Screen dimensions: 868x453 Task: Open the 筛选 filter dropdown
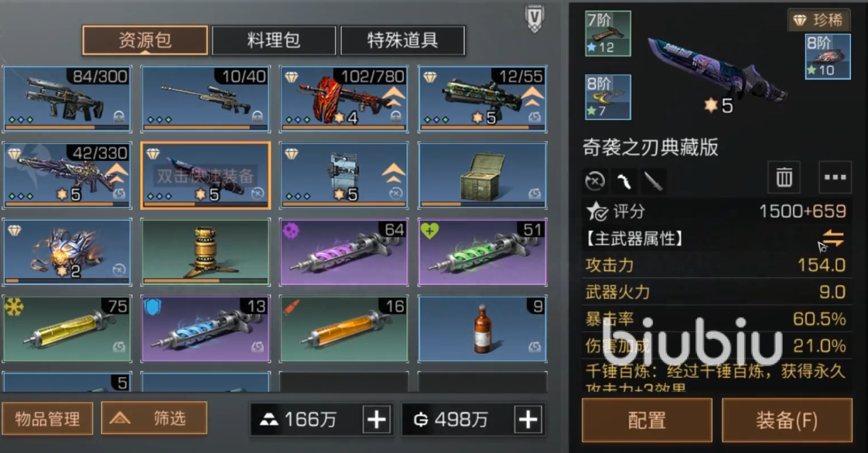pos(154,418)
